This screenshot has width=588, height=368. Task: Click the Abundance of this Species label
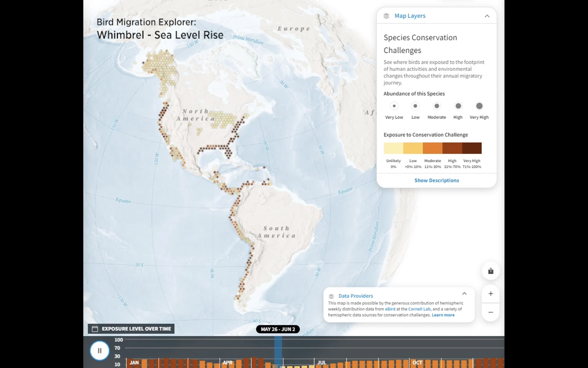click(x=414, y=94)
